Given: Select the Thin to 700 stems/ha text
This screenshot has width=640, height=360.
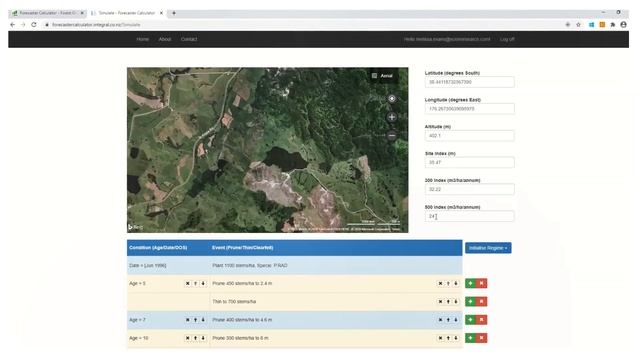Looking at the screenshot, I should click(x=234, y=302).
